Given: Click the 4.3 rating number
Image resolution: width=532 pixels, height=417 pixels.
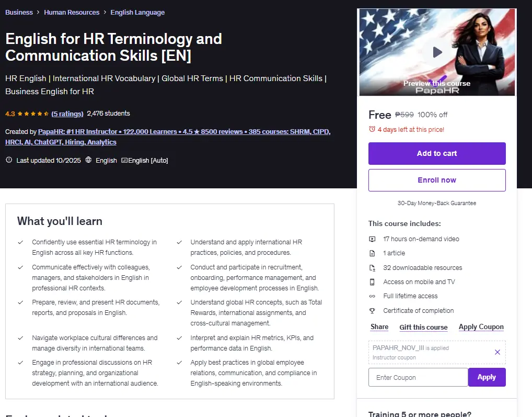Looking at the screenshot, I should click(10, 114).
